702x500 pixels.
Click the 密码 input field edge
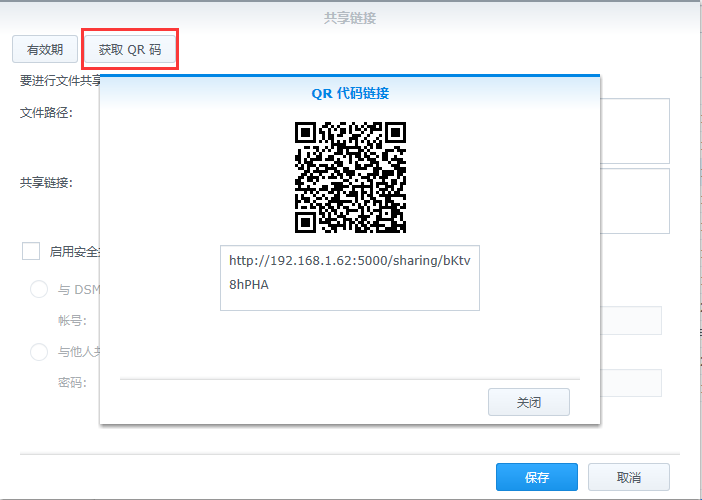tap(631, 383)
